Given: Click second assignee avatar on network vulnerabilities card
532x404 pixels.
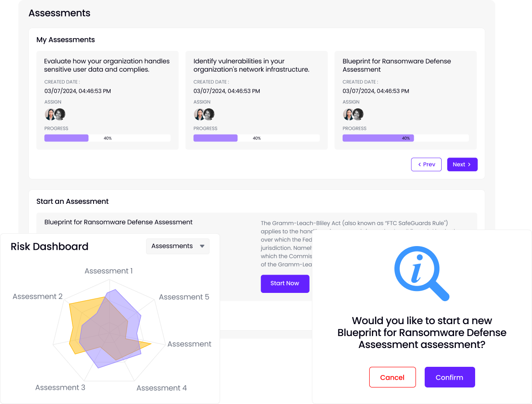Looking at the screenshot, I should click(x=209, y=114).
